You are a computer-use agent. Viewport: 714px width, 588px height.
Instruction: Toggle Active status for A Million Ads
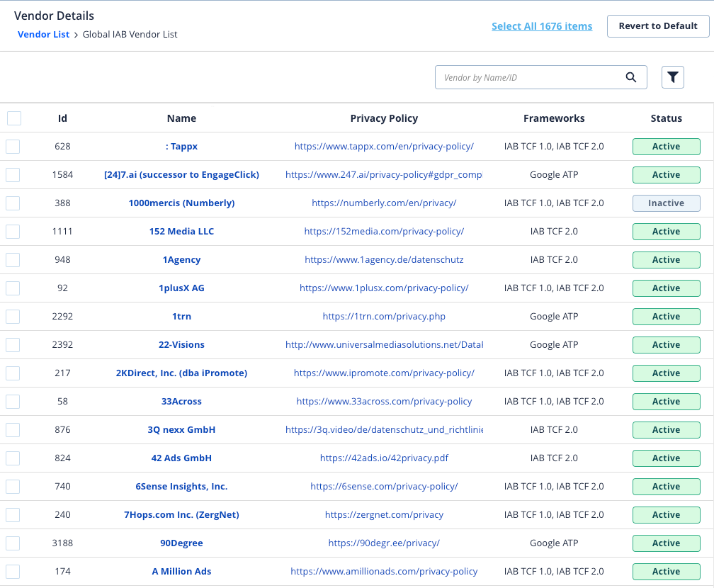[666, 572]
